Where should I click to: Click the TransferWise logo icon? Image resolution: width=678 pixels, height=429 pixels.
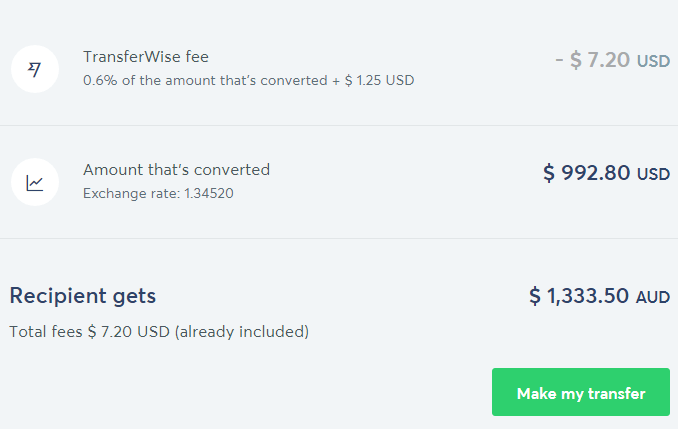click(35, 69)
